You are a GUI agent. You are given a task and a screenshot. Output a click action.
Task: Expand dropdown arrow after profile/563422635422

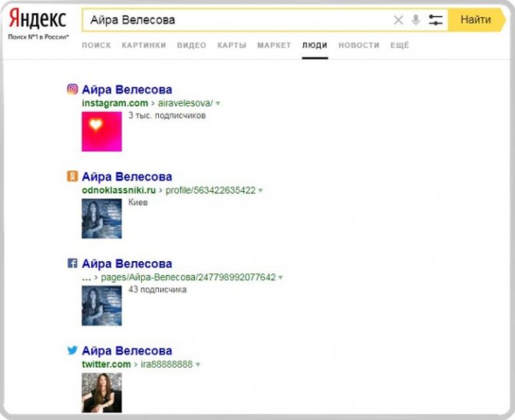260,190
